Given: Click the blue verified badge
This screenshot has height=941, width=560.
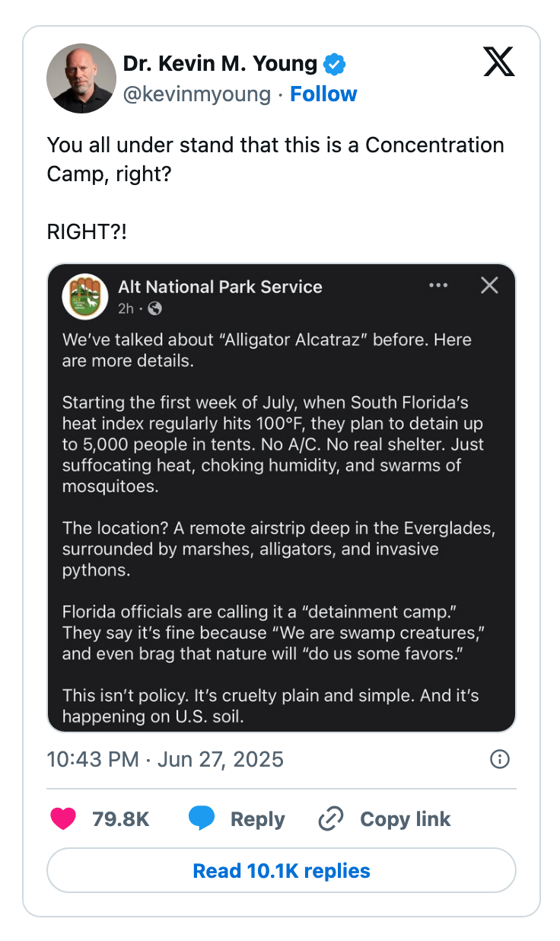Looking at the screenshot, I should pos(335,65).
